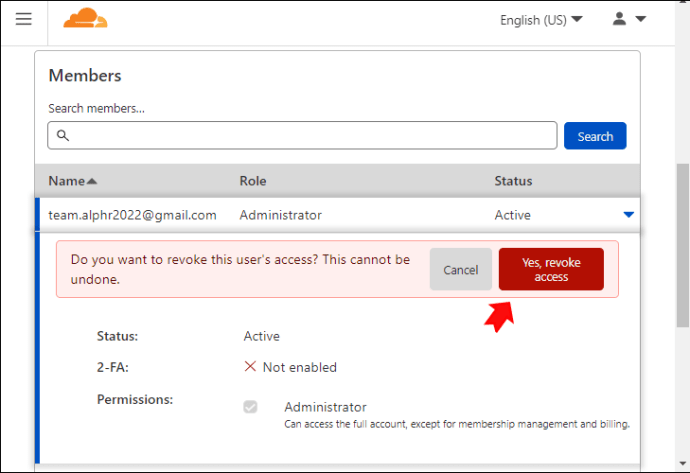690x473 pixels.
Task: Open the user account profile menu
Action: (629, 19)
